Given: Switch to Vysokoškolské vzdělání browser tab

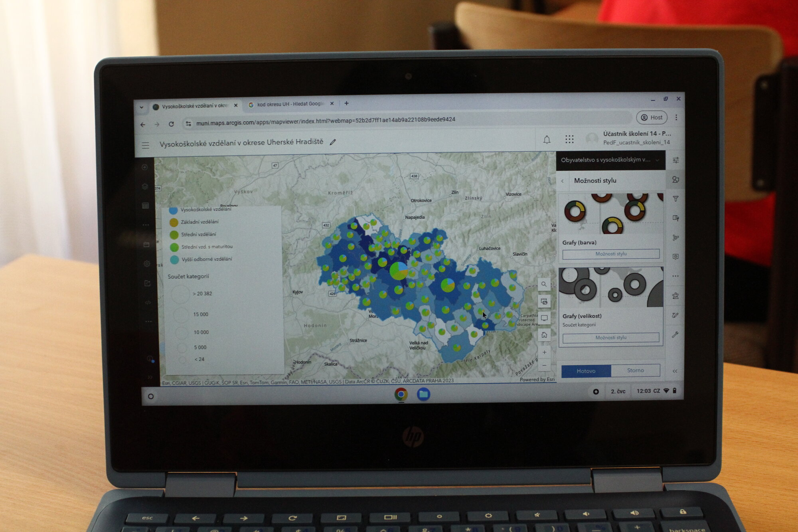Looking at the screenshot, I should tap(194, 106).
